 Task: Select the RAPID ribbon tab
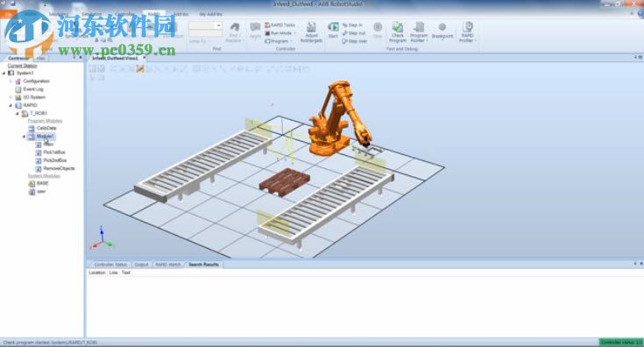(154, 14)
